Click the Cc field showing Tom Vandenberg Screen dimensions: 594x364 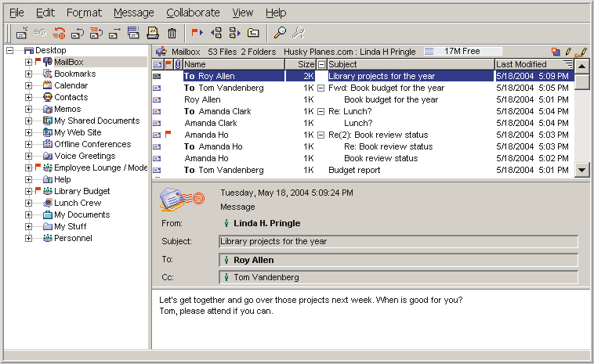399,277
